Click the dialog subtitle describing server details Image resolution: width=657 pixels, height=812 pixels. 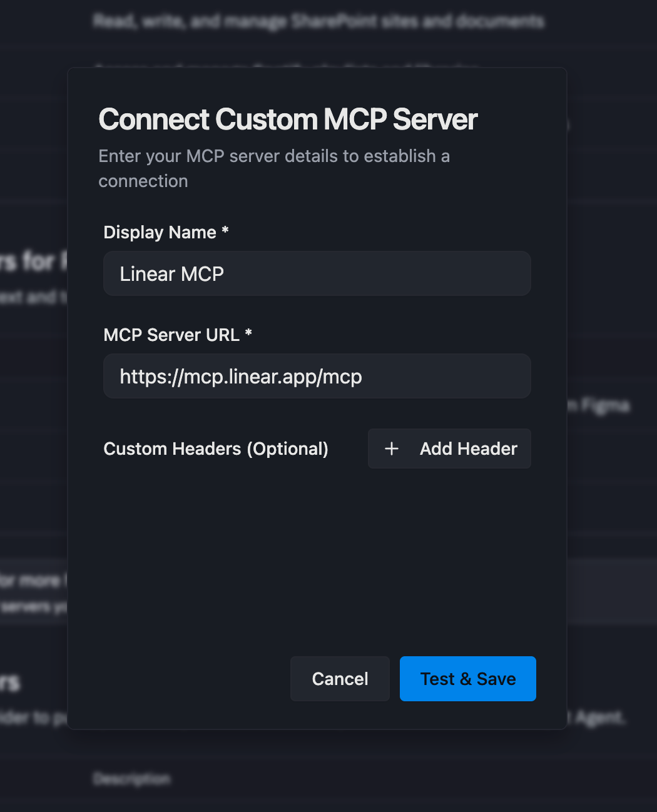click(x=274, y=168)
